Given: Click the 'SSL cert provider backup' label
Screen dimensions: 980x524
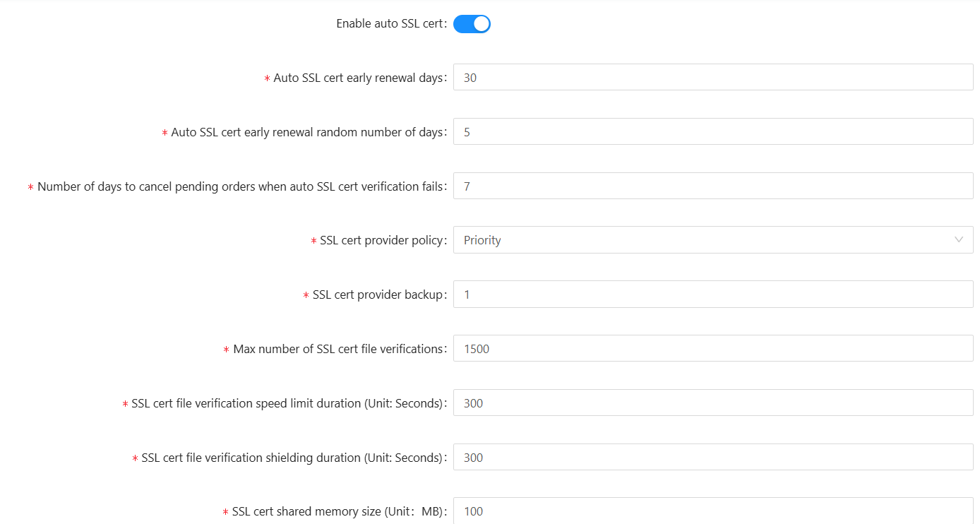Looking at the screenshot, I should coord(378,294).
